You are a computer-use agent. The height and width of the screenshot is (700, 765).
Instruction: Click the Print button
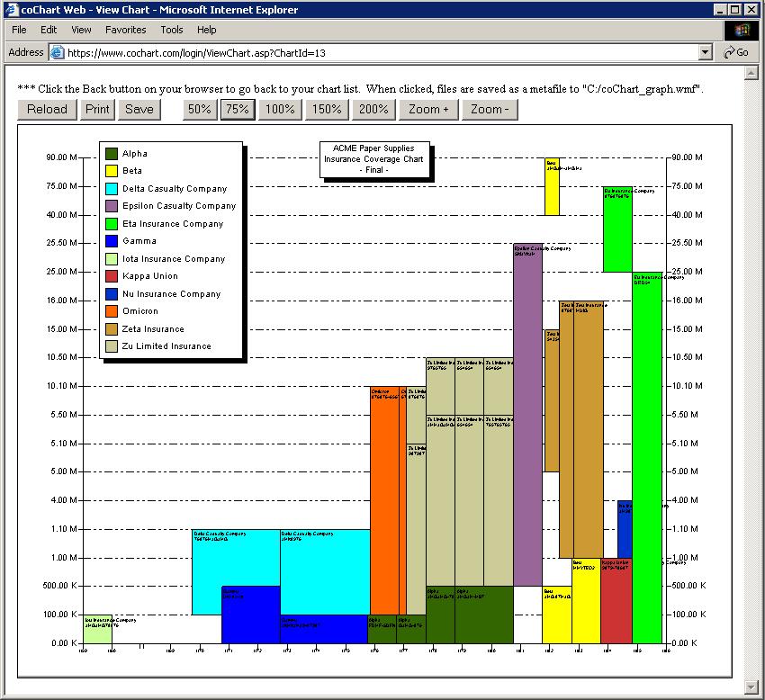pyautogui.click(x=97, y=109)
